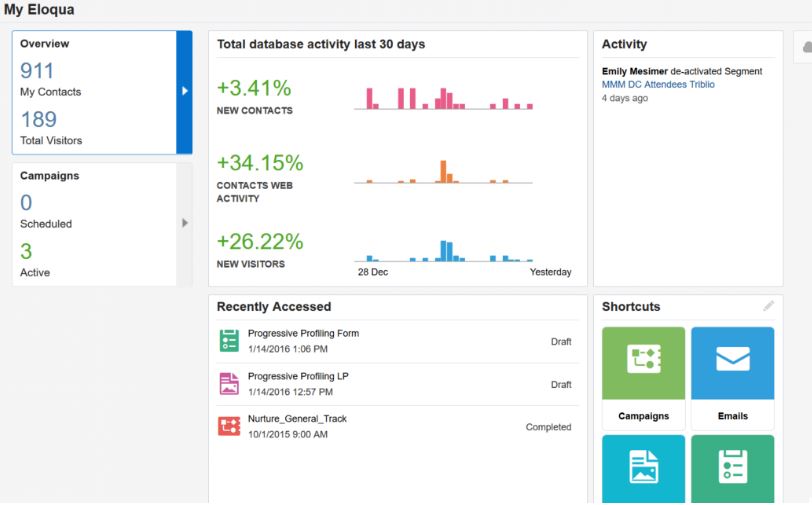Click the pink New Contacts bar chart

point(443,98)
